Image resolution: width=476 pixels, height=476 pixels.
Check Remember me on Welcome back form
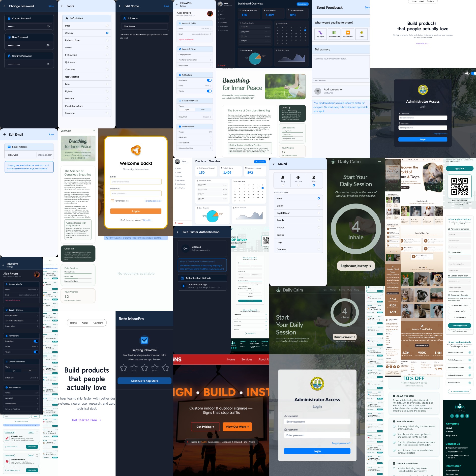click(x=112, y=201)
